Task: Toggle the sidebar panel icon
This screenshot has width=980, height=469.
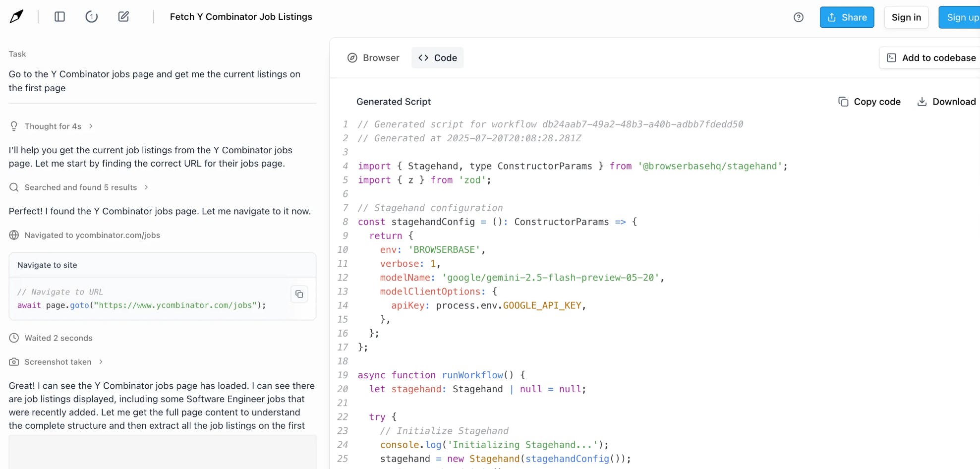Action: click(x=59, y=17)
